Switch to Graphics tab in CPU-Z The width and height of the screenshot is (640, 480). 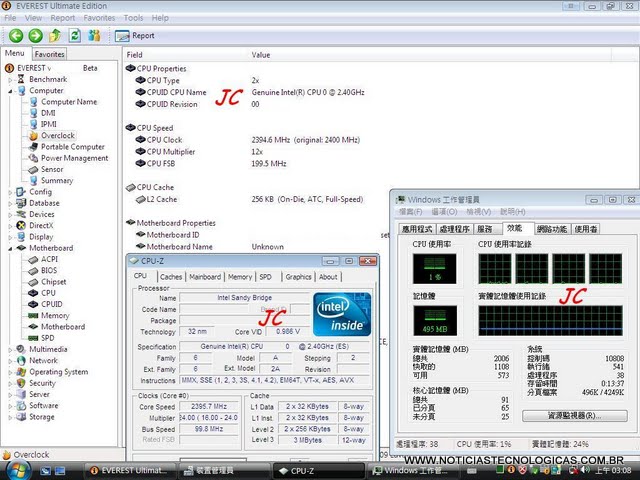point(298,277)
